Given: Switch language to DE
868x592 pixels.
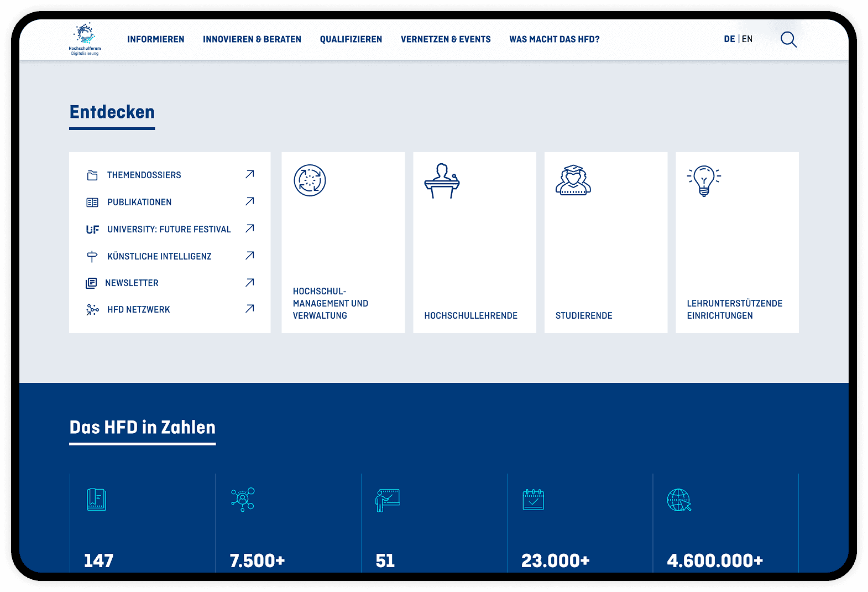Looking at the screenshot, I should pyautogui.click(x=729, y=39).
